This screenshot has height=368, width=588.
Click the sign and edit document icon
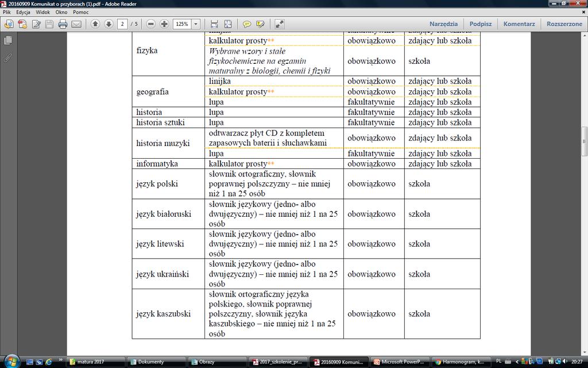pyautogui.click(x=36, y=24)
